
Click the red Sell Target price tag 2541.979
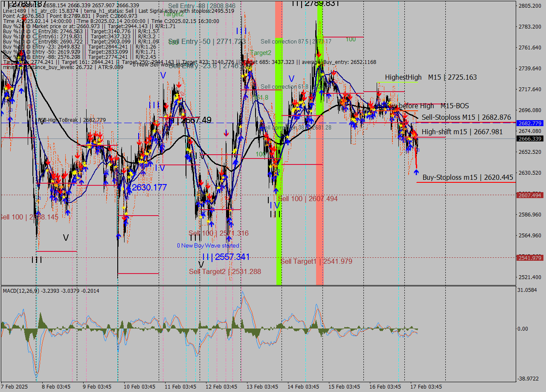tap(529, 258)
